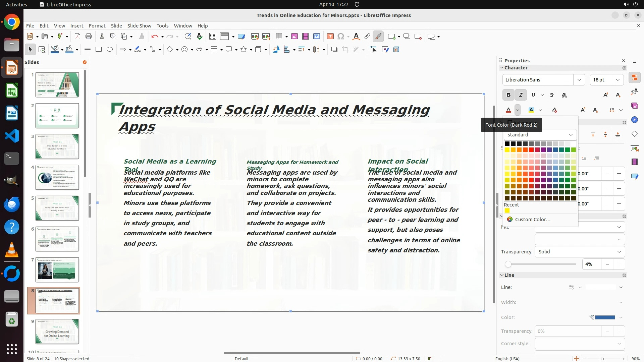Toggle Underline formatting in sidebar

click(x=533, y=95)
